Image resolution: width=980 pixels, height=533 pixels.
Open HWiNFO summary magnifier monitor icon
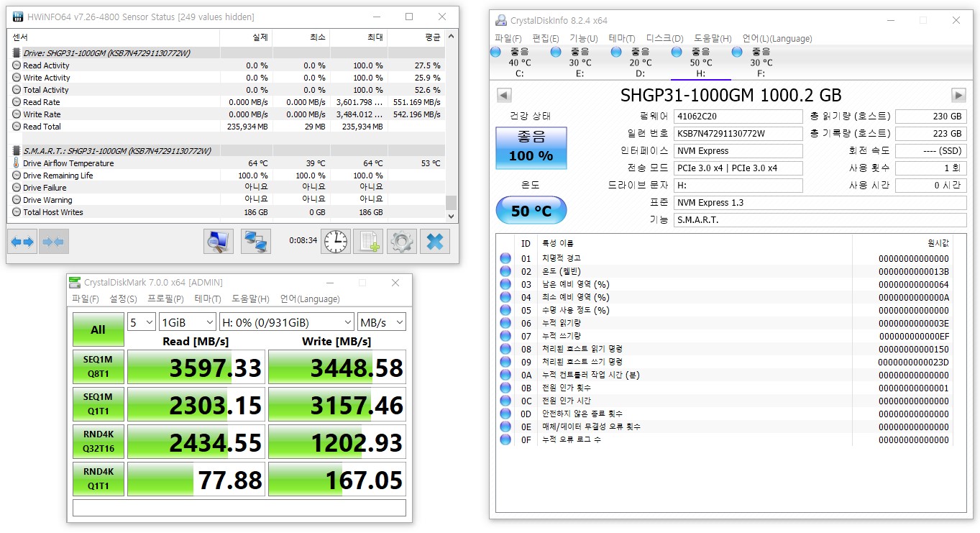(218, 242)
